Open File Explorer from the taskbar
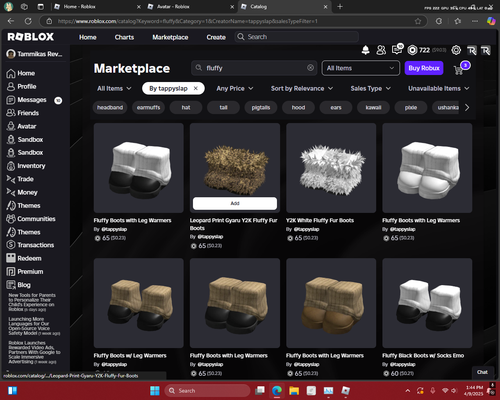This screenshot has height=400, width=500. tap(294, 390)
